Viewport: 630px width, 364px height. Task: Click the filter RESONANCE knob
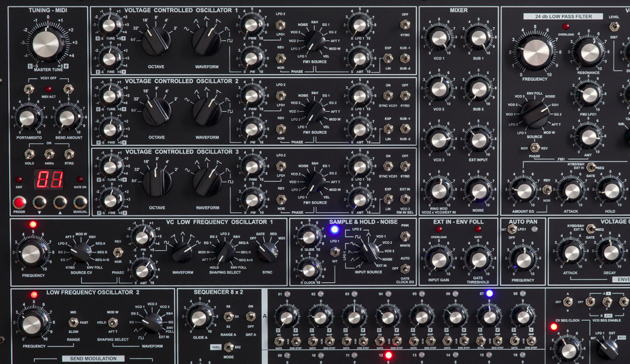[589, 52]
